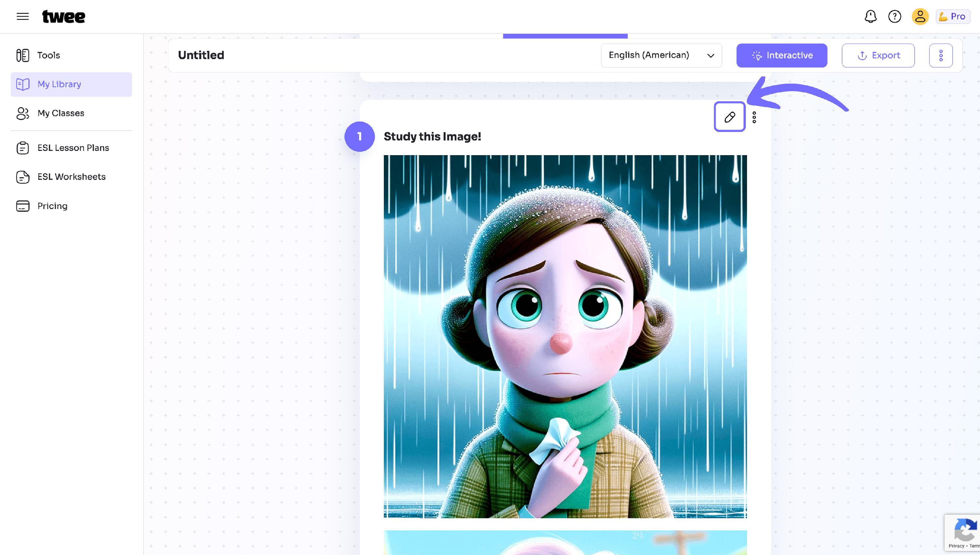
Task: Click the Interactive button
Action: 782,55
